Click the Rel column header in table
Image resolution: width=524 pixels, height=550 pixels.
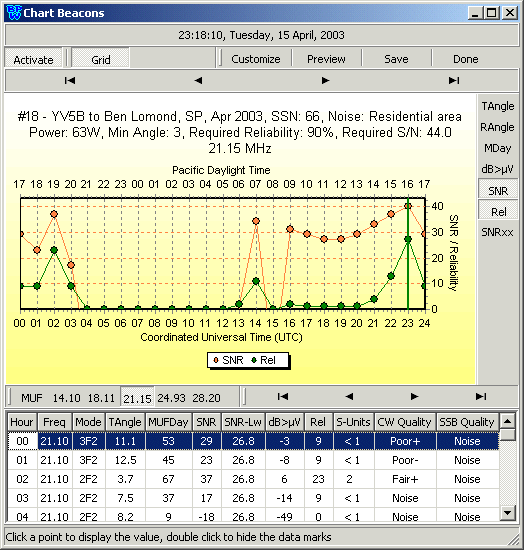pos(318,422)
